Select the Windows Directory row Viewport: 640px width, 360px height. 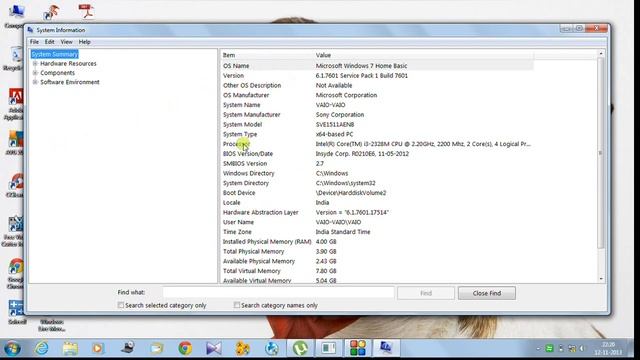[x=377, y=173]
